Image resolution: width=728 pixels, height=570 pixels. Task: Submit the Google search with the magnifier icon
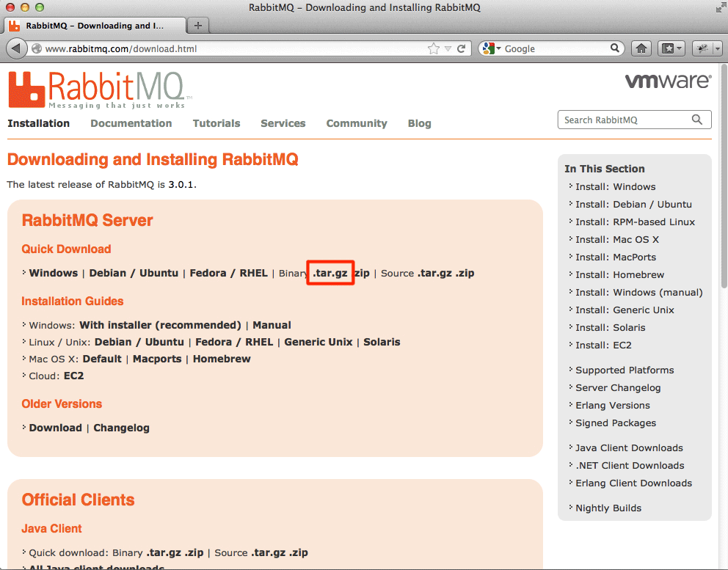point(615,48)
